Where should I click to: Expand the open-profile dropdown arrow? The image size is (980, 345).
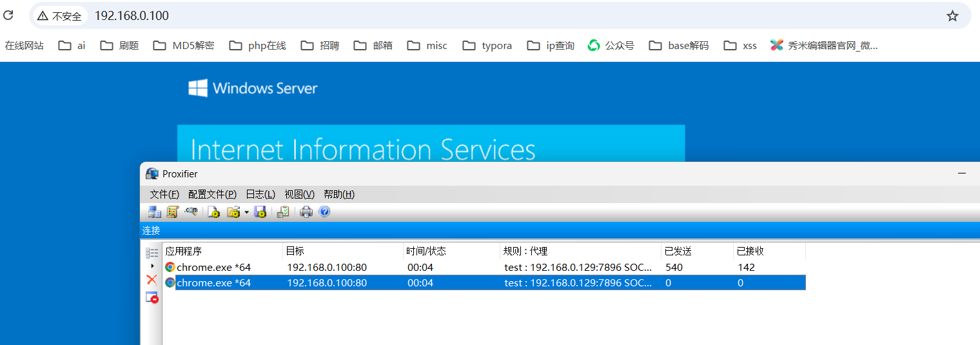246,212
